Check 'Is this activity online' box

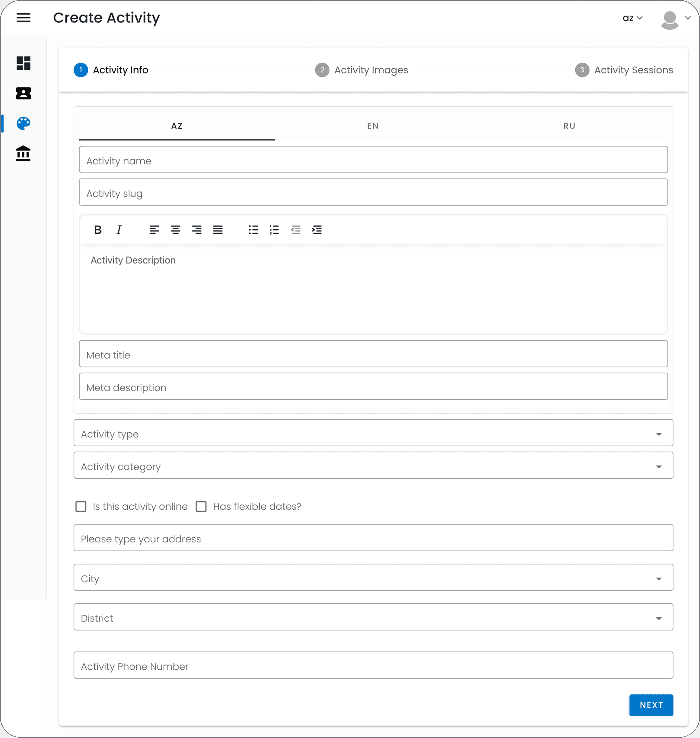pos(81,506)
